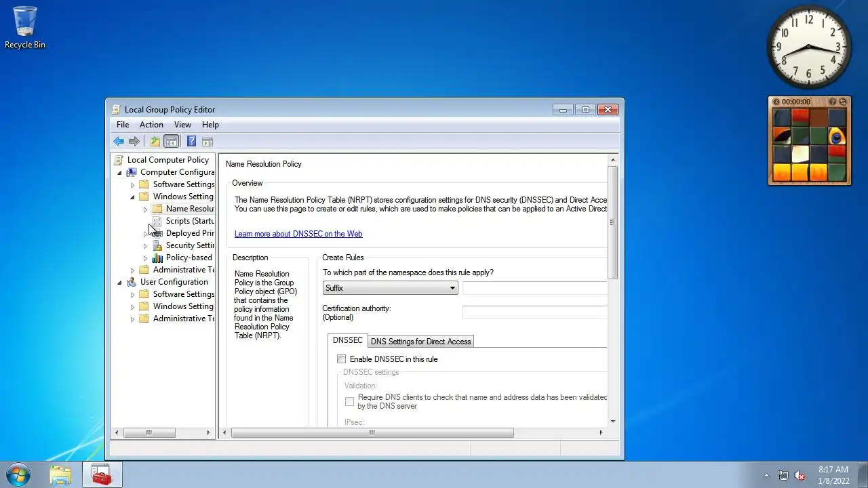This screenshot has height=488, width=868.
Task: Select Administrative Templates under User Configuration
Action: [184, 319]
